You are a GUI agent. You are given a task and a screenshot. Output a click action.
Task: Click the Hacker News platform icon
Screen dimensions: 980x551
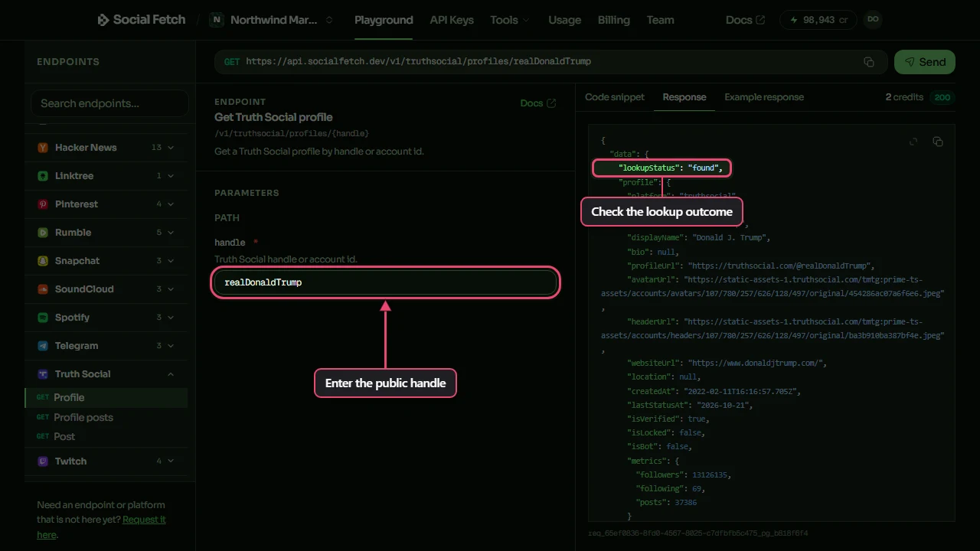[43, 148]
